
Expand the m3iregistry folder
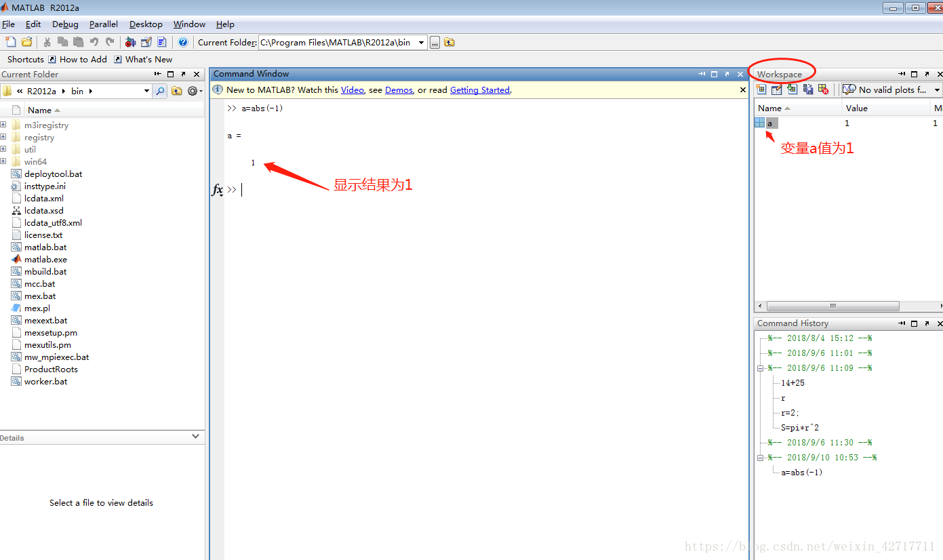coord(3,125)
